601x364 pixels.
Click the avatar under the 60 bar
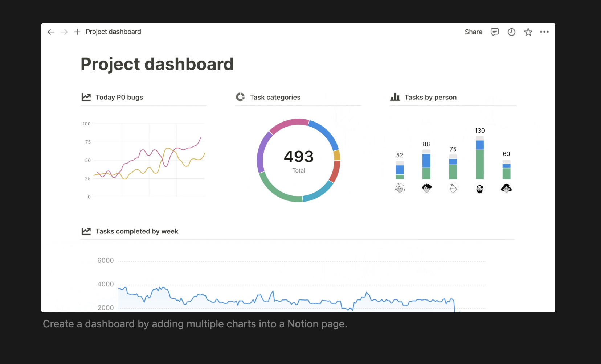point(506,188)
